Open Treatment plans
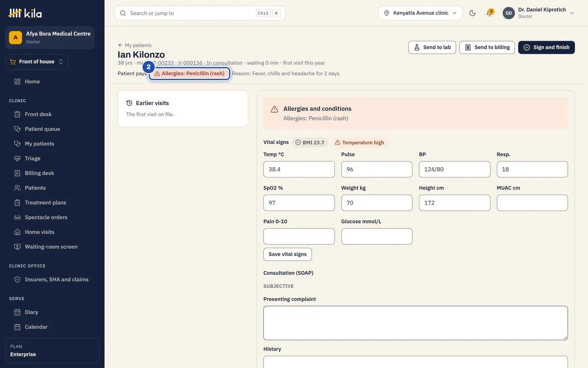This screenshot has width=588, height=368. tap(52, 202)
